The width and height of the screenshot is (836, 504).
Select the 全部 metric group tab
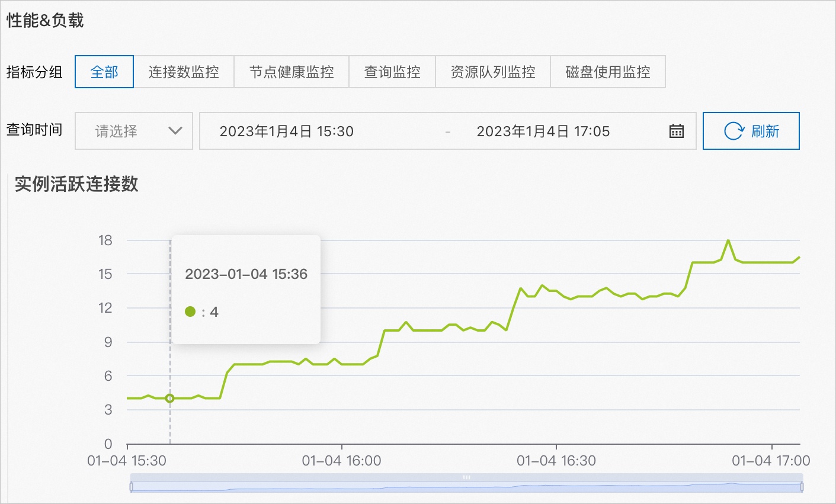[104, 72]
